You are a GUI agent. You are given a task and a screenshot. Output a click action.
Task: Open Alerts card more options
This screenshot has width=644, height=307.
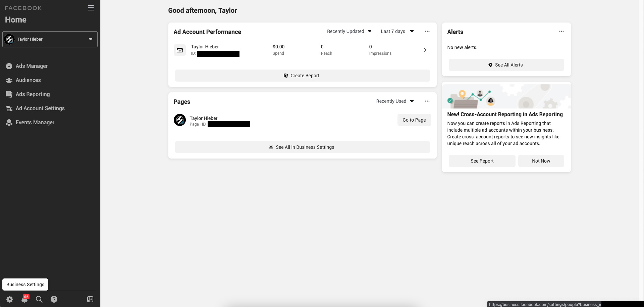click(x=561, y=31)
